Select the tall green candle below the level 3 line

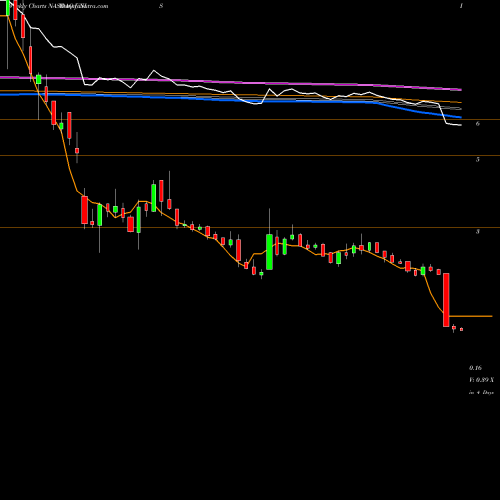pyautogui.click(x=269, y=252)
